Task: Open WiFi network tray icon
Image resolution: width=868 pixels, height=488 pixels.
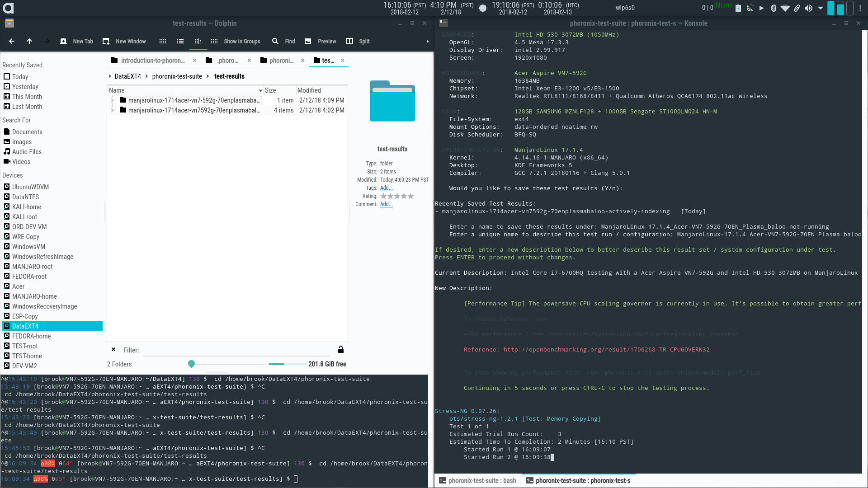Action: tap(785, 8)
